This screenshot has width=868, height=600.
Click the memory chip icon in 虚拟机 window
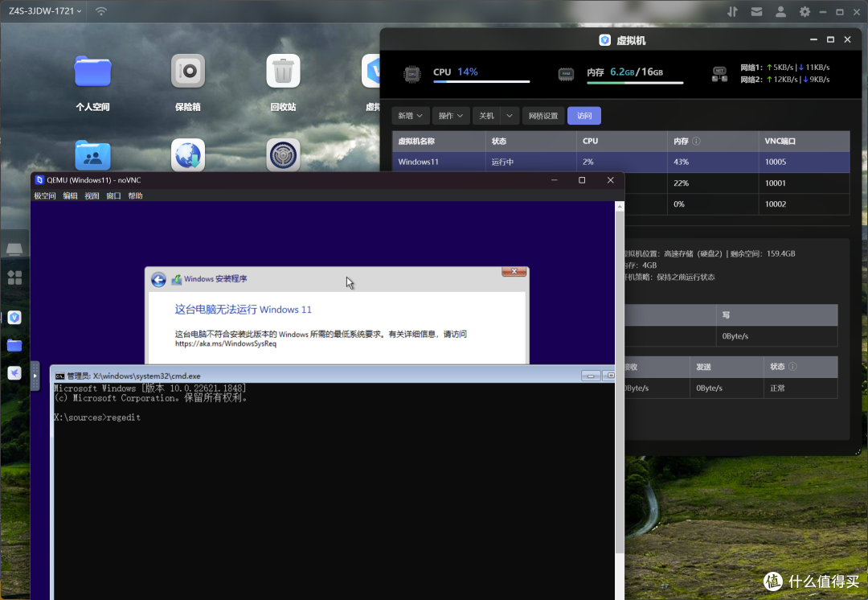click(x=566, y=74)
